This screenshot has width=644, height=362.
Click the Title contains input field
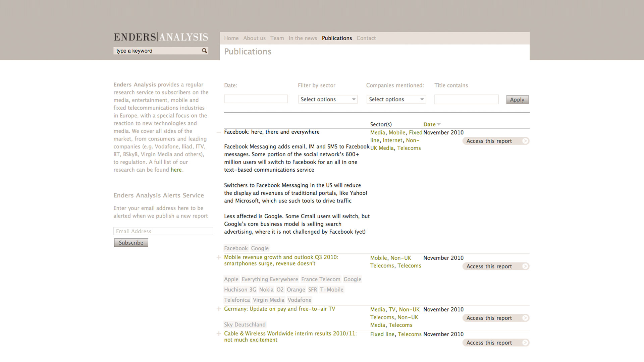[467, 99]
